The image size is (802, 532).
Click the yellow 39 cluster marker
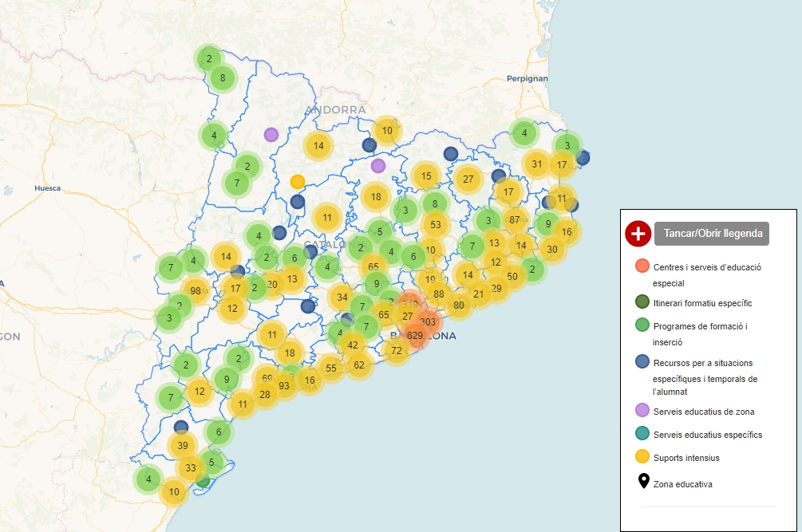coord(183,445)
